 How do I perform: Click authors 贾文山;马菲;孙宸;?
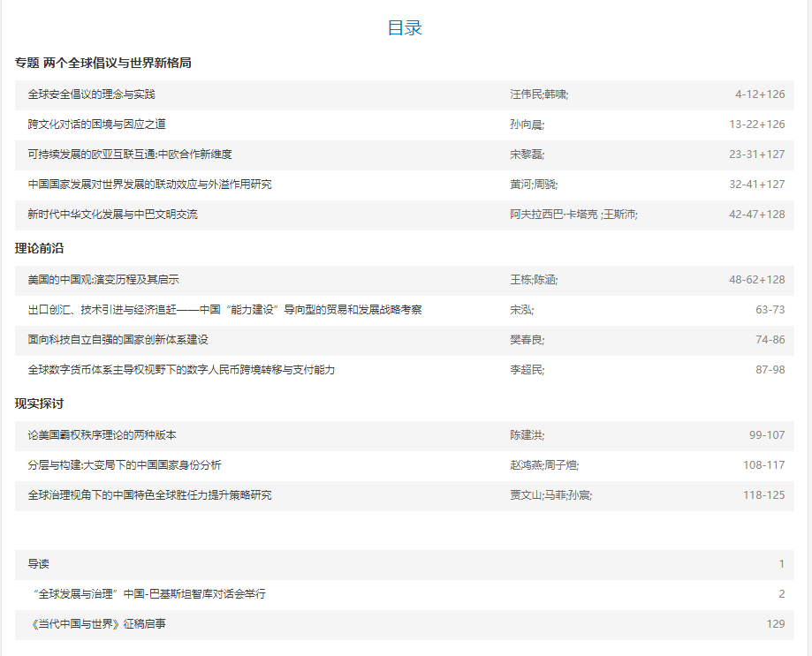[551, 495]
